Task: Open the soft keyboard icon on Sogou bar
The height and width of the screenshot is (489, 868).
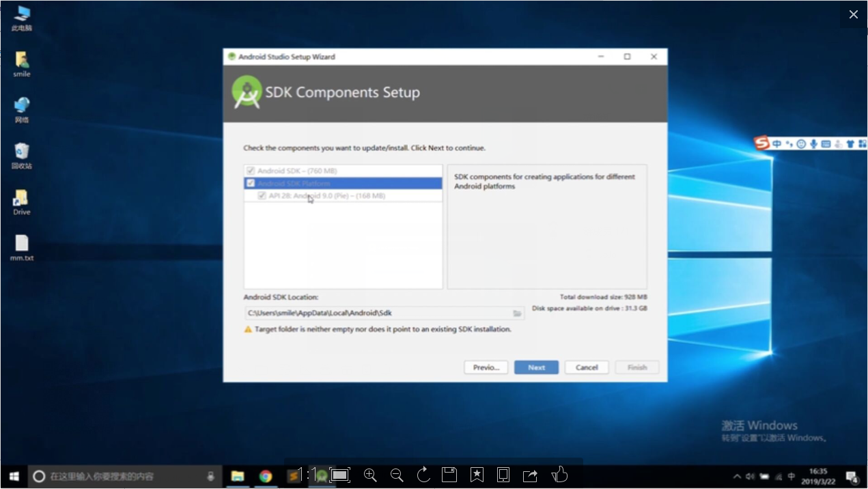Action: 826,144
